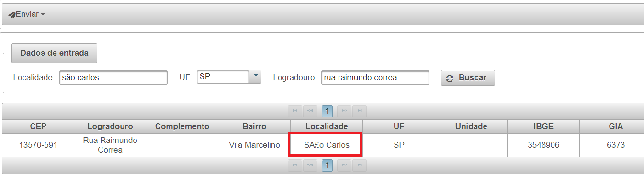This screenshot has width=644, height=176.
Task: Go to last page in top paginator
Action: click(360, 111)
